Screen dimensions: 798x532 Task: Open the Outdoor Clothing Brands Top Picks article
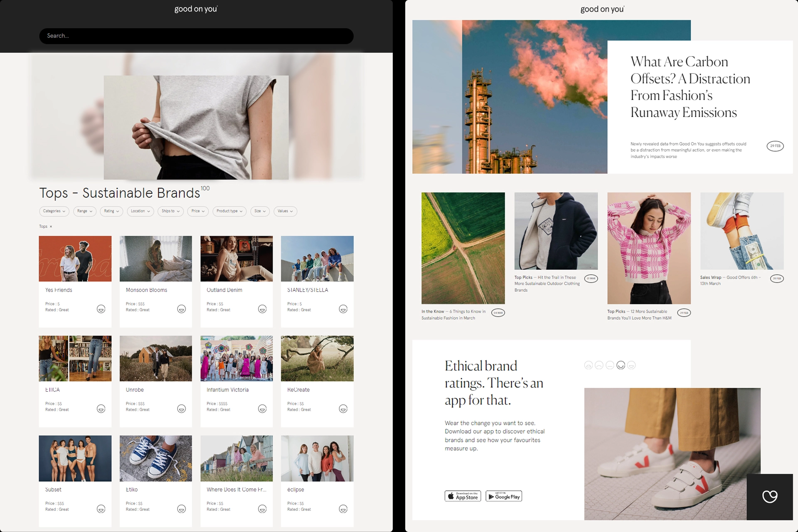547,284
